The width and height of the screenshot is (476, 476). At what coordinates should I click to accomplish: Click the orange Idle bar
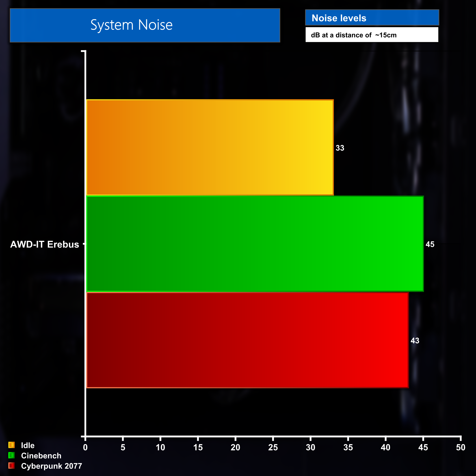pos(210,147)
